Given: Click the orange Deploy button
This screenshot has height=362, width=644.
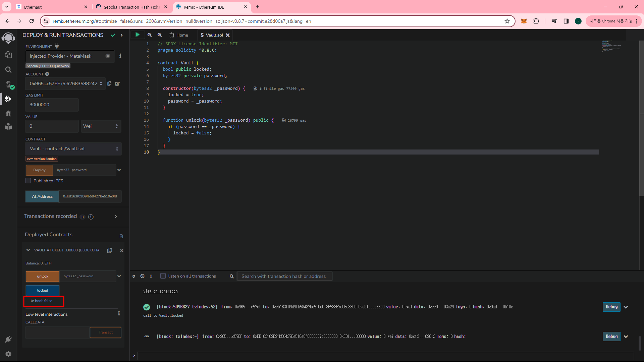Looking at the screenshot, I should tap(39, 170).
